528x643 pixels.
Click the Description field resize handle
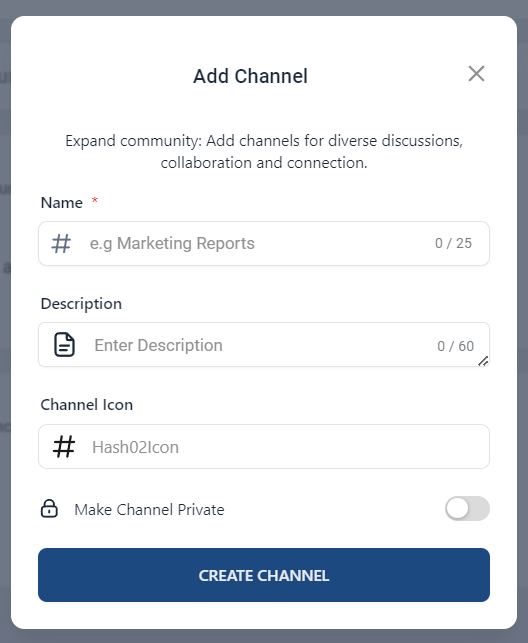coord(483,361)
